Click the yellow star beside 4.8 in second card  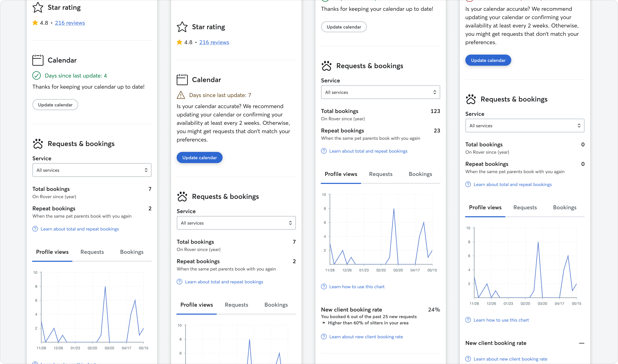[179, 42]
